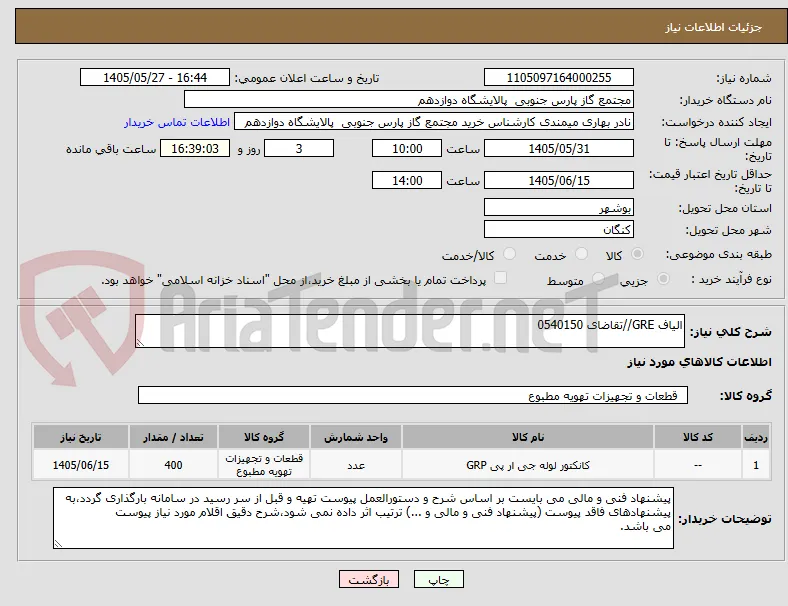Click the goods group field قطعات و تجهیزات تهویه مطبوع

pyautogui.click(x=413, y=395)
